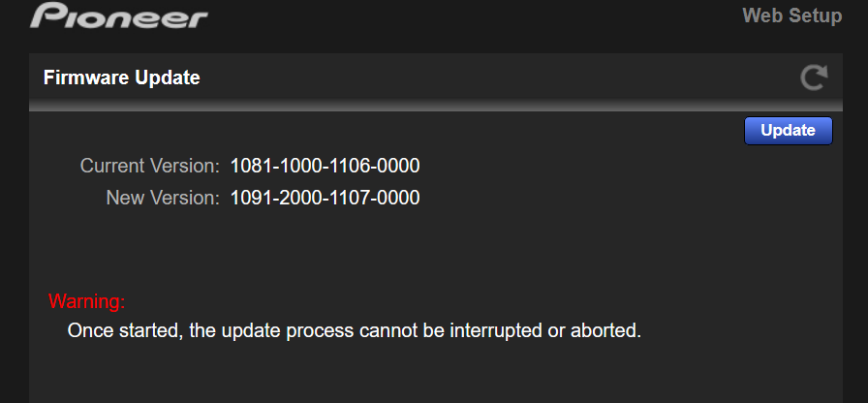This screenshot has height=403, width=868.
Task: Open the Web Setup link
Action: [791, 16]
